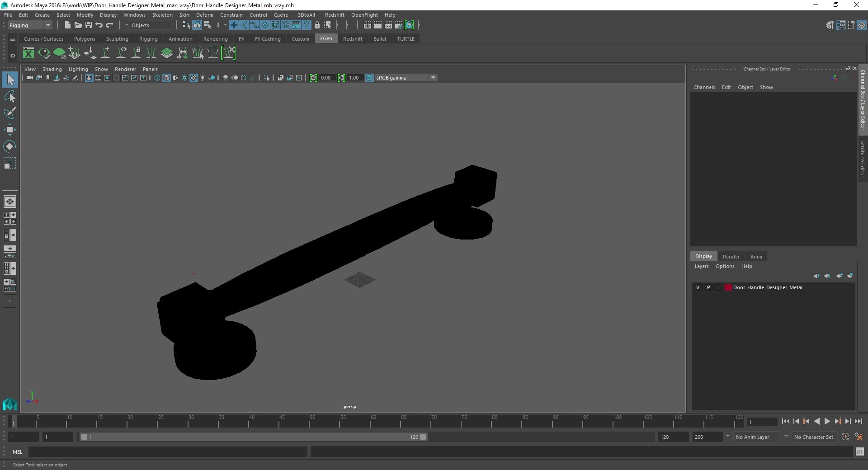Screen dimensions: 868x470
Task: Open the Channels menu in Channel Box
Action: point(704,87)
